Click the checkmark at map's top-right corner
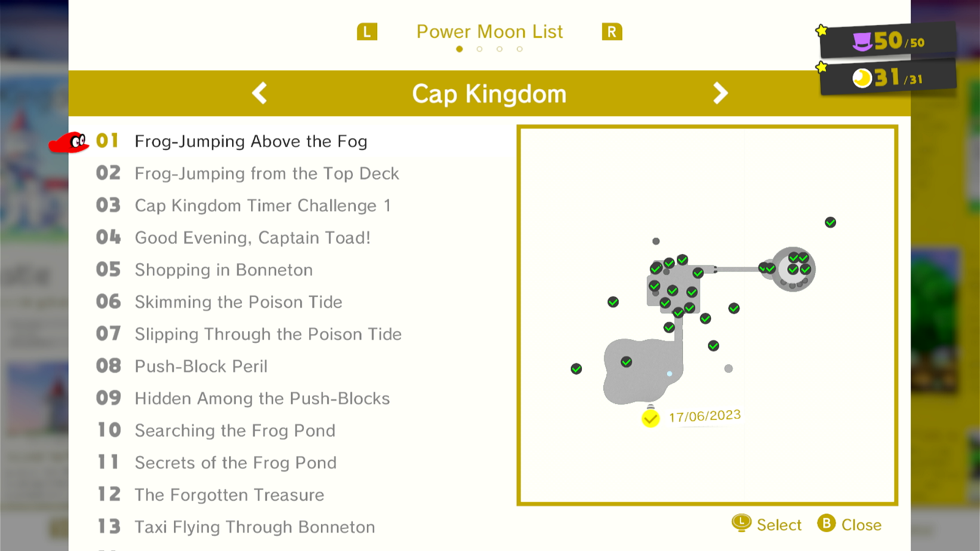980x551 pixels. click(830, 222)
